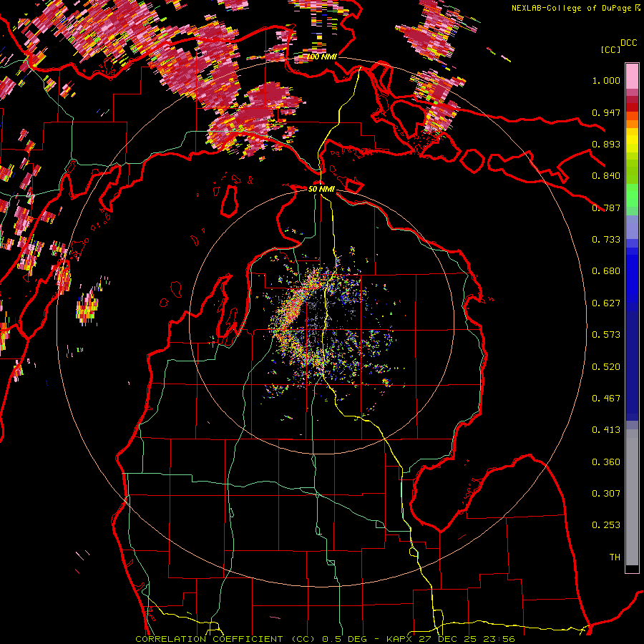
Task: Click the 0.573 scale value
Action: click(606, 335)
